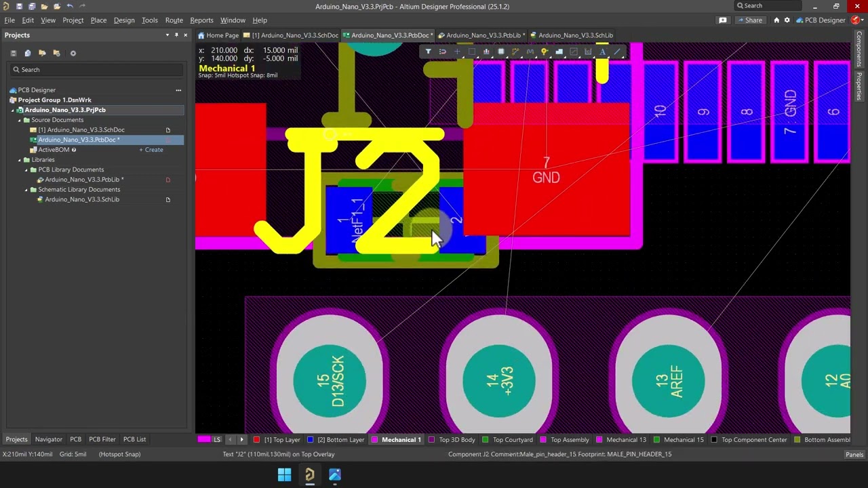Click Create next to ActiveBOM
The height and width of the screenshot is (488, 868).
pos(151,150)
